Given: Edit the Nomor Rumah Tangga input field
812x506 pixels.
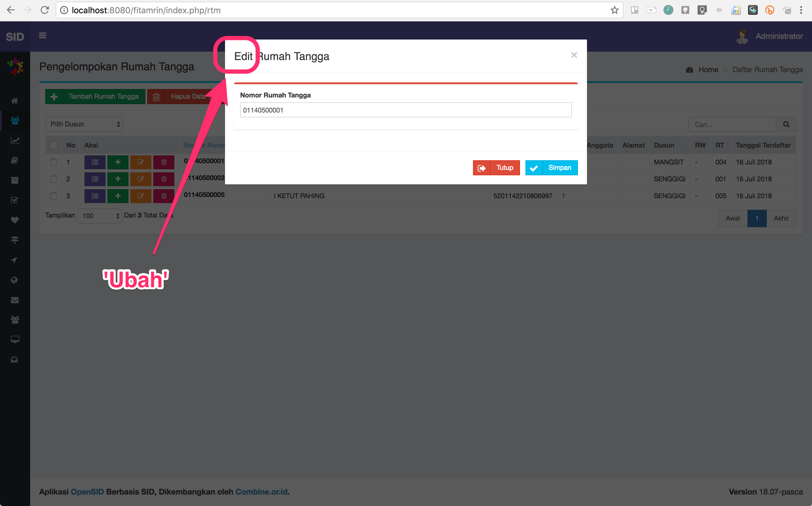Looking at the screenshot, I should 405,110.
